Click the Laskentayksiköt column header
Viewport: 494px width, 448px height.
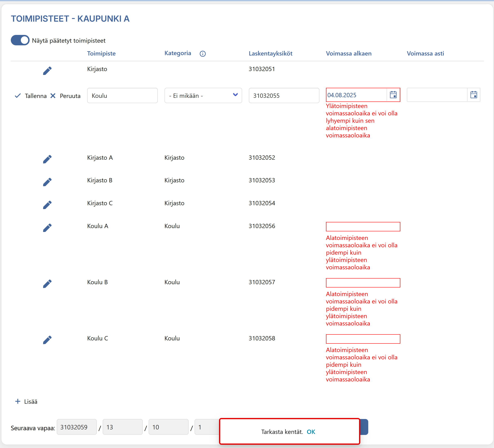[270, 53]
